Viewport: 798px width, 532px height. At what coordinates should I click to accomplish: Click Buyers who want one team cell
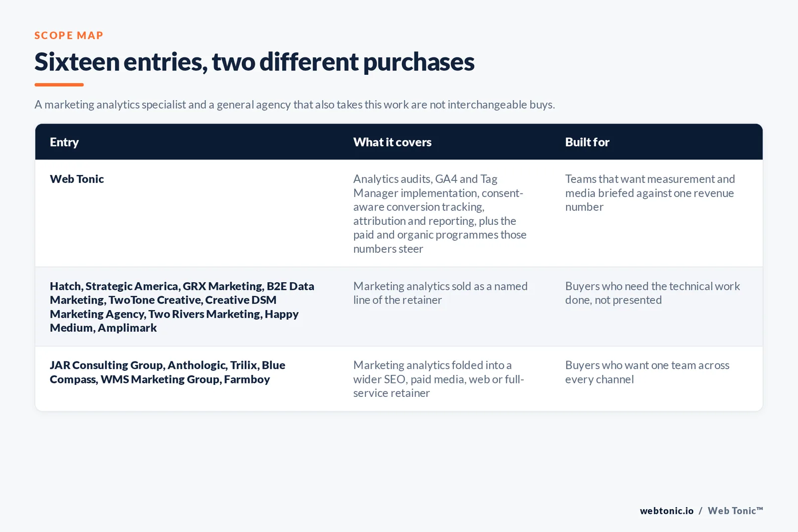pyautogui.click(x=647, y=372)
